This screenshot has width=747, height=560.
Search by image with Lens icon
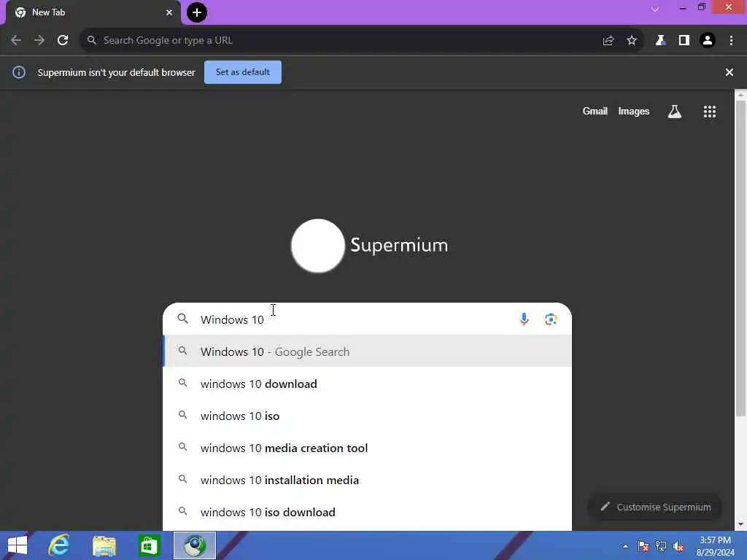tap(551, 319)
